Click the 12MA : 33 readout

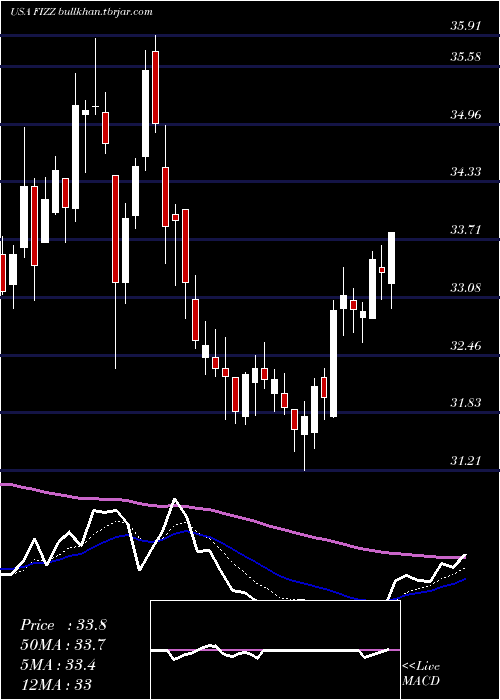click(56, 684)
